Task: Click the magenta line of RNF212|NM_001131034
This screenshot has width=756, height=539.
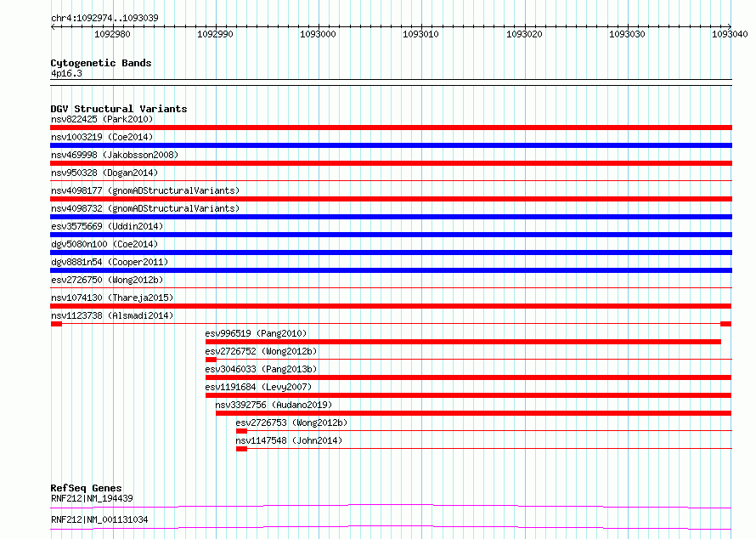Action: 391,527
